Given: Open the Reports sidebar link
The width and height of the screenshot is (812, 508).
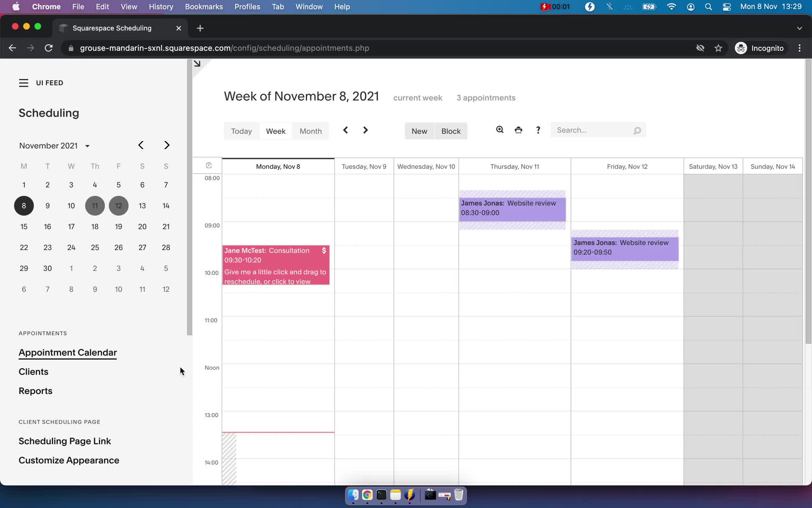Looking at the screenshot, I should click(x=36, y=391).
